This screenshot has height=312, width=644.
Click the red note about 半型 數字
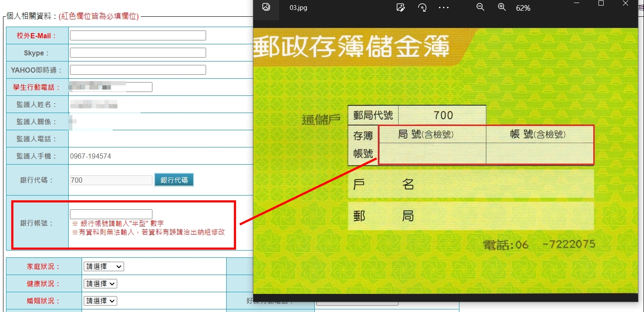pos(118,223)
